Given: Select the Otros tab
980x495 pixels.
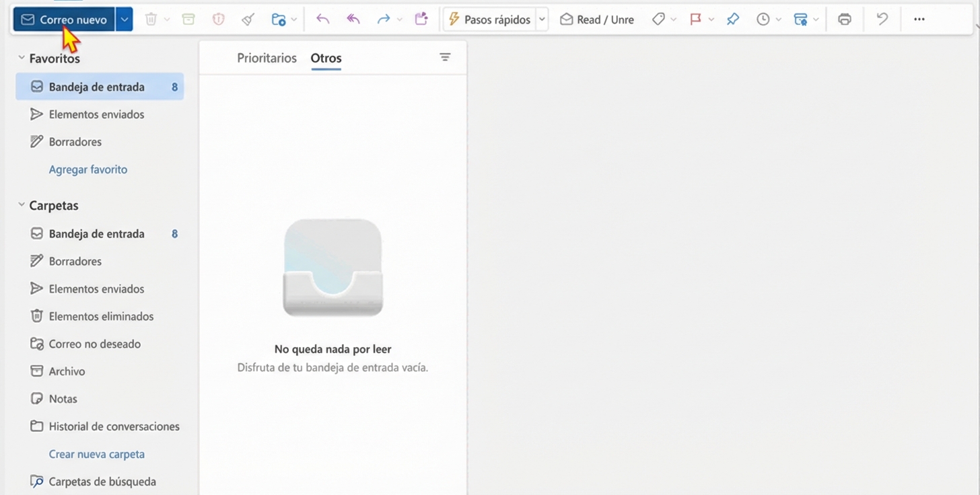Looking at the screenshot, I should (326, 58).
